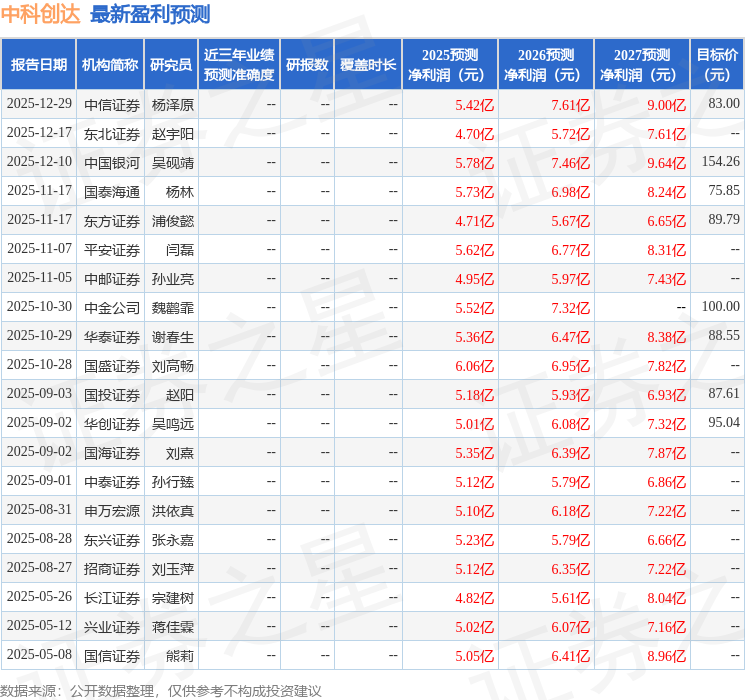
Task: Click the 报告日期 column header
Action: pos(38,65)
